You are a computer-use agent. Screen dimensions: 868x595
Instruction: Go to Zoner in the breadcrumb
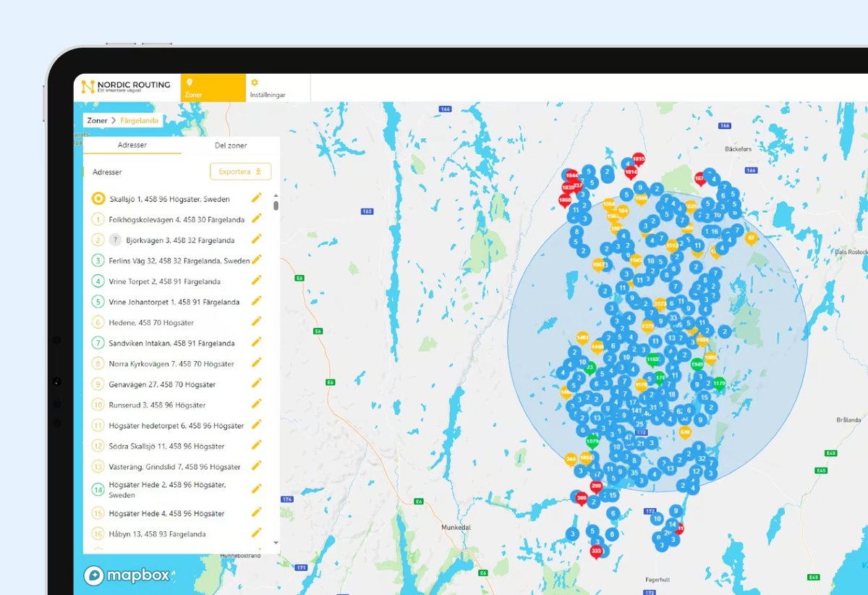pos(97,121)
